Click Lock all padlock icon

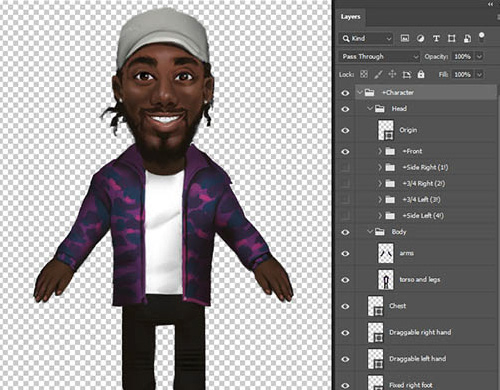[x=421, y=74]
